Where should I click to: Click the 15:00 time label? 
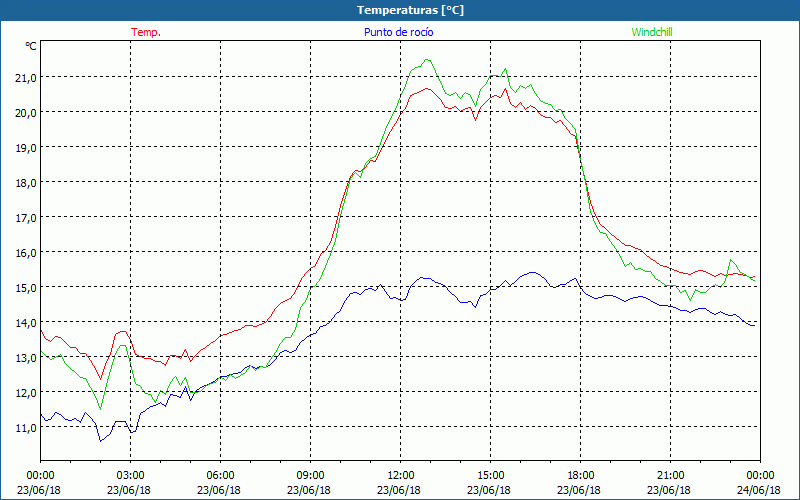tap(490, 476)
